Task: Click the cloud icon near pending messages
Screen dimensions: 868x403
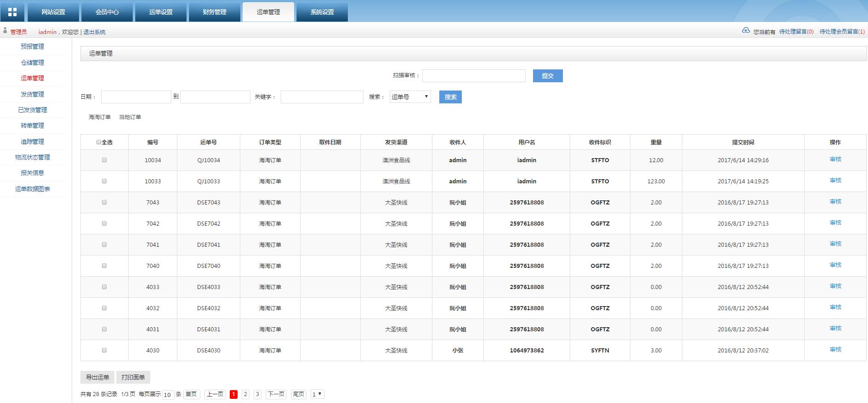Action: pos(746,31)
